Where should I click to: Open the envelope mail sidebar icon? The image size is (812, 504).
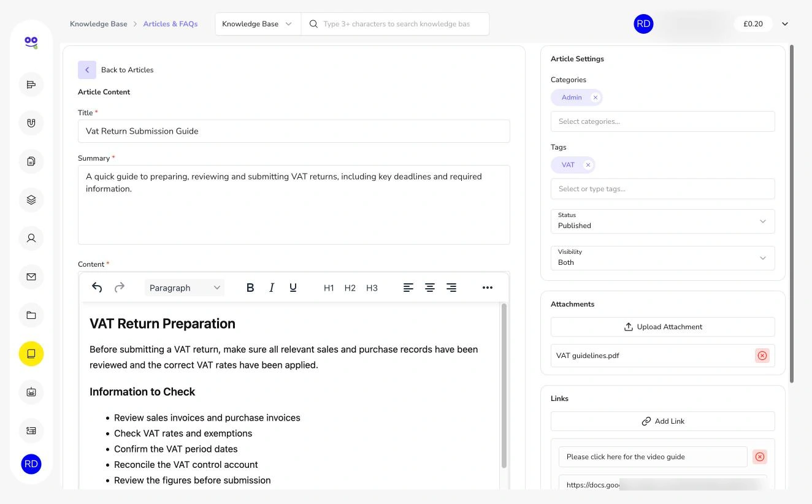31,277
